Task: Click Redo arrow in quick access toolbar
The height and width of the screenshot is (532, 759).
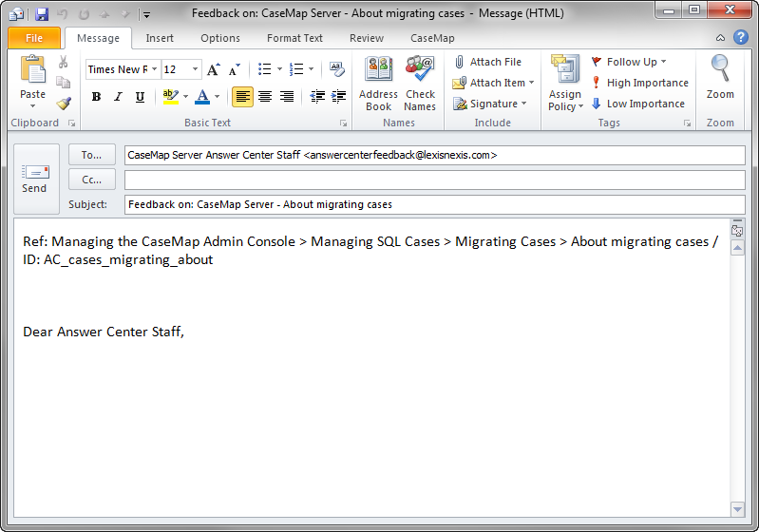Action: point(84,14)
